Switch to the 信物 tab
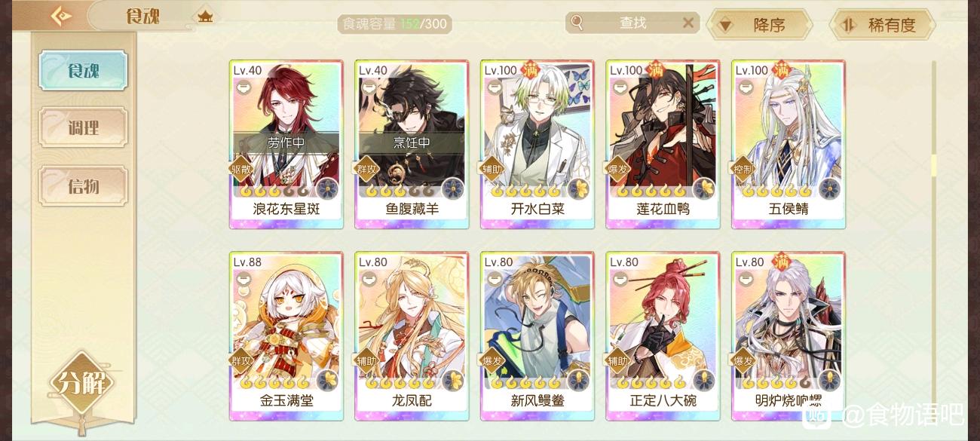Image resolution: width=980 pixels, height=441 pixels. click(x=83, y=186)
